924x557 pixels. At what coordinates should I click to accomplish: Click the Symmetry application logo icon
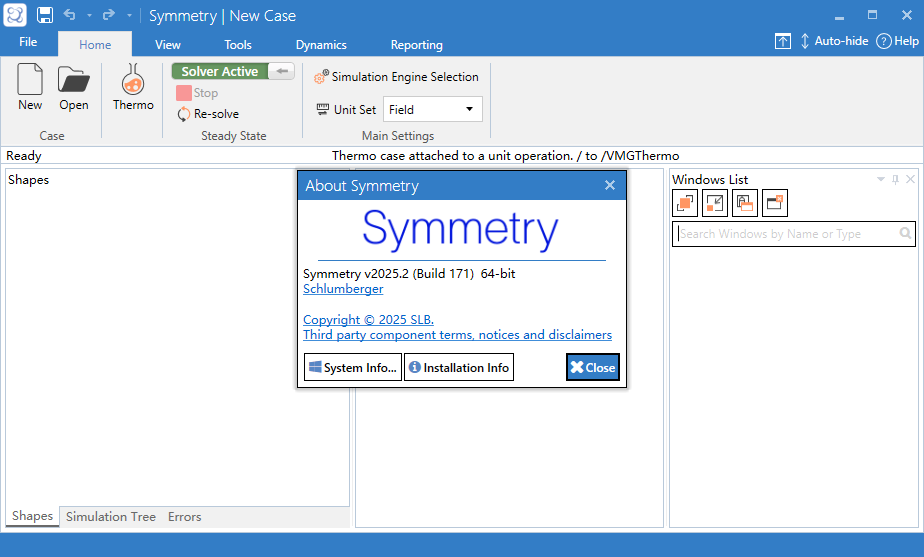(15, 15)
